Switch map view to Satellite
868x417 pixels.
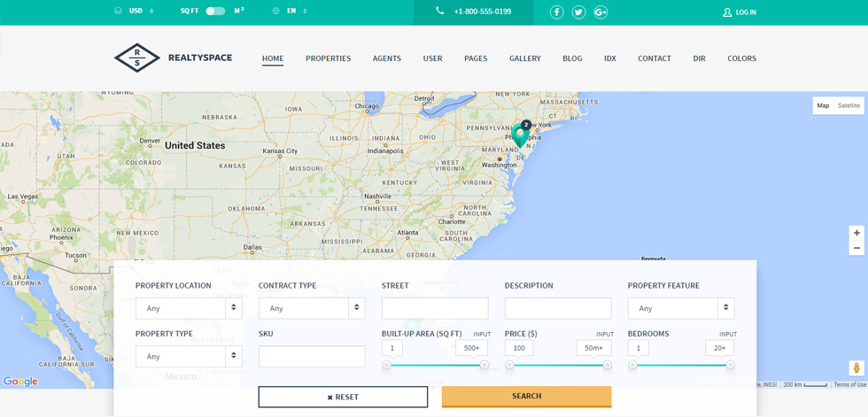point(849,105)
